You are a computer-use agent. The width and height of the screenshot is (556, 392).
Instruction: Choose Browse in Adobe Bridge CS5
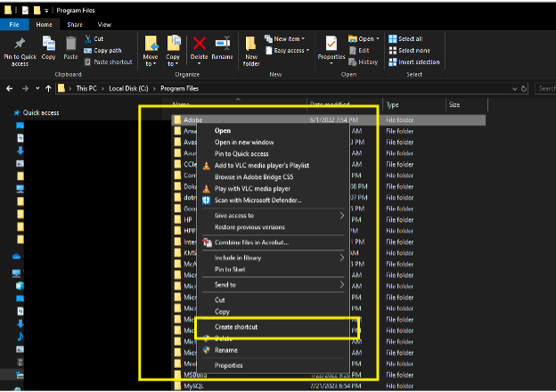tap(273, 177)
